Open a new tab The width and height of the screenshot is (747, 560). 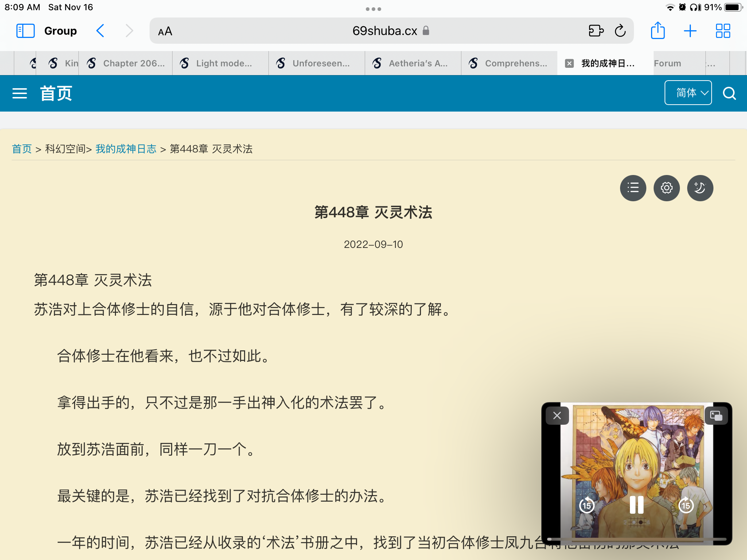pos(690,31)
